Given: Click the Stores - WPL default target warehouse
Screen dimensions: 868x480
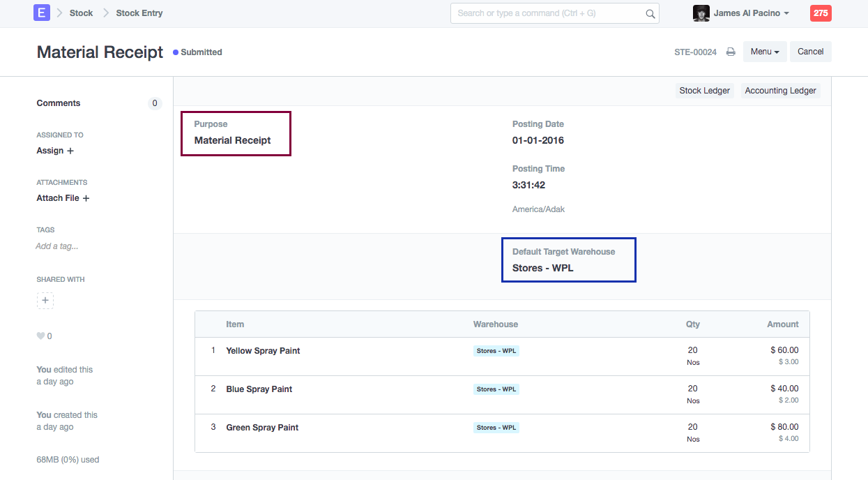Looking at the screenshot, I should click(543, 268).
